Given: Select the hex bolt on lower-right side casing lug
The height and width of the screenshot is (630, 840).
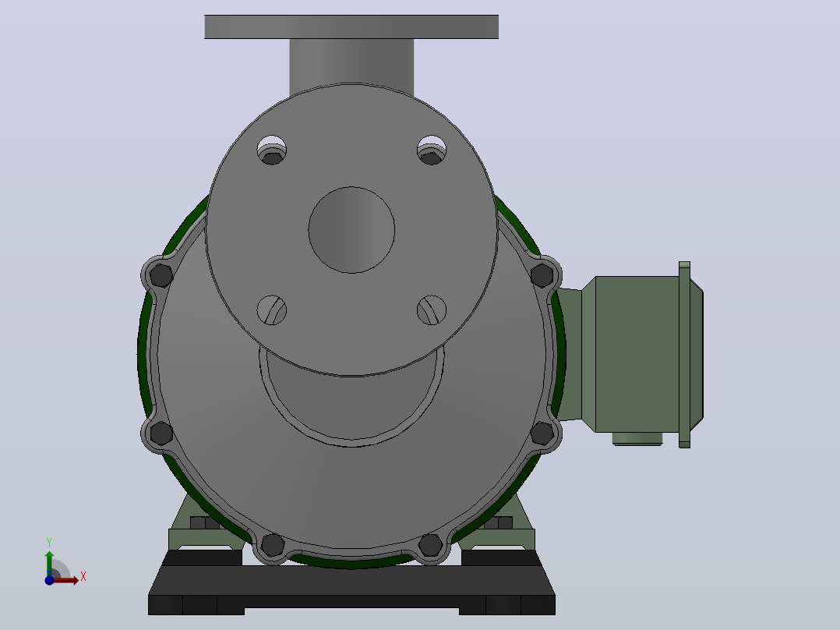Looking at the screenshot, I should [x=542, y=434].
